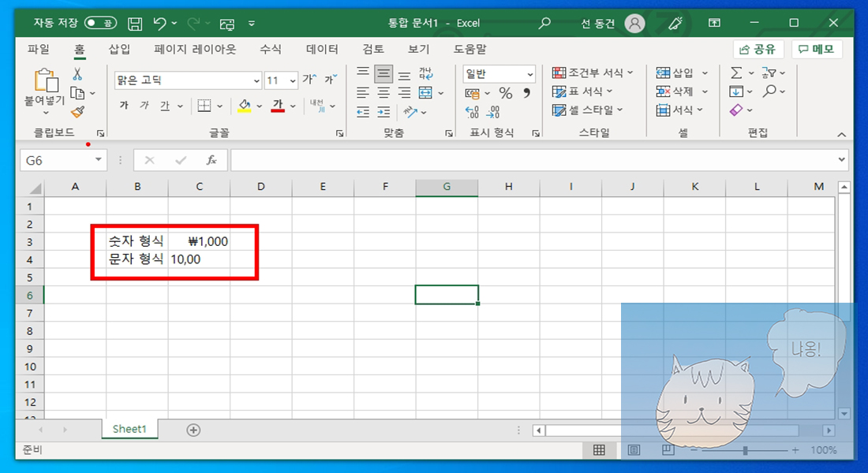The width and height of the screenshot is (868, 473).
Task: Decrease indent of the cell
Action: click(x=363, y=112)
